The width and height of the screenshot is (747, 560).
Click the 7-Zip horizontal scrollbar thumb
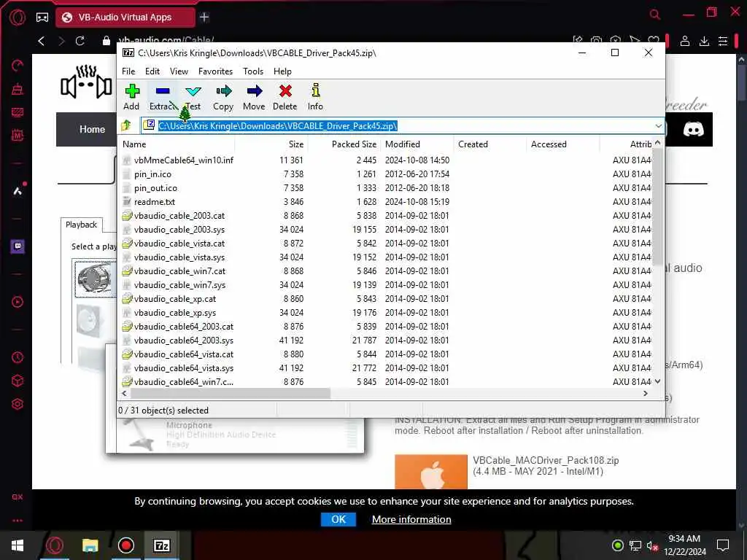(230, 393)
